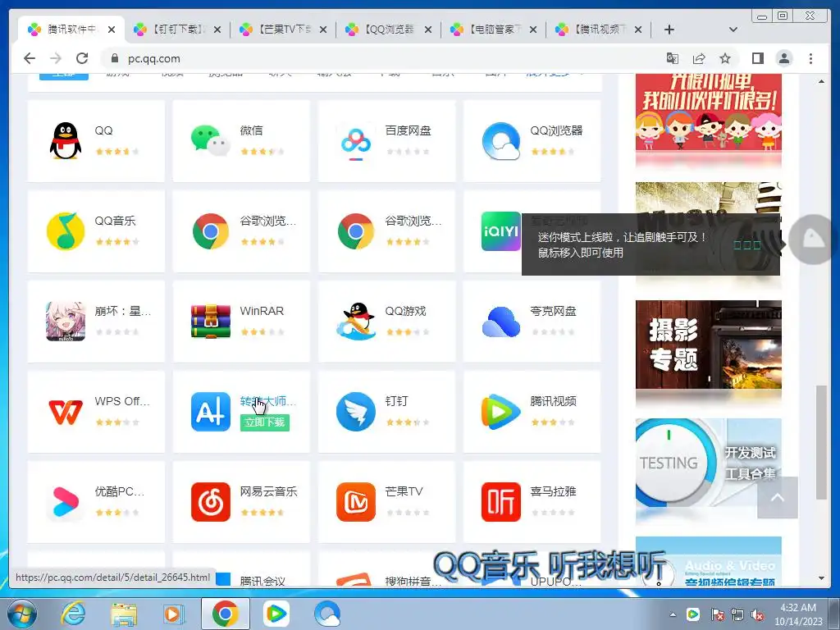Click the share page icon
The width and height of the screenshot is (840, 630).
tap(699, 58)
